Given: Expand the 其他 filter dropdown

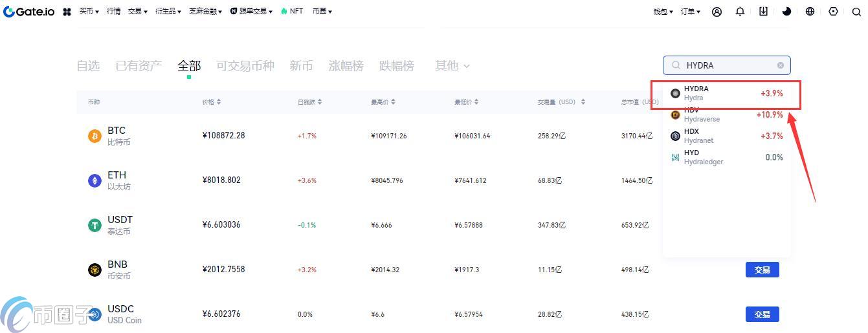Looking at the screenshot, I should click(x=452, y=66).
